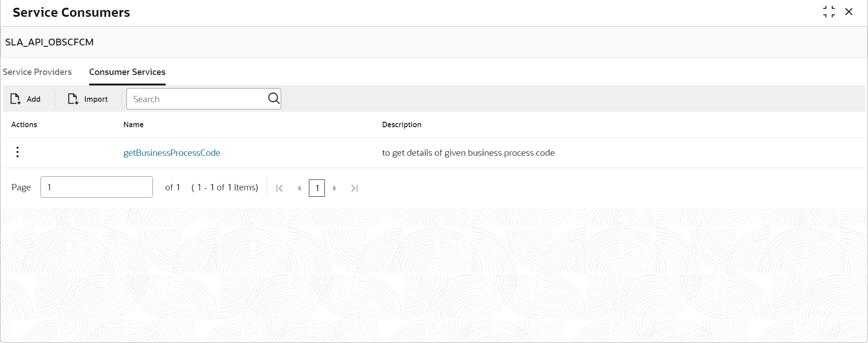
Task: Collapse the Service Consumers dialog
Action: [829, 12]
